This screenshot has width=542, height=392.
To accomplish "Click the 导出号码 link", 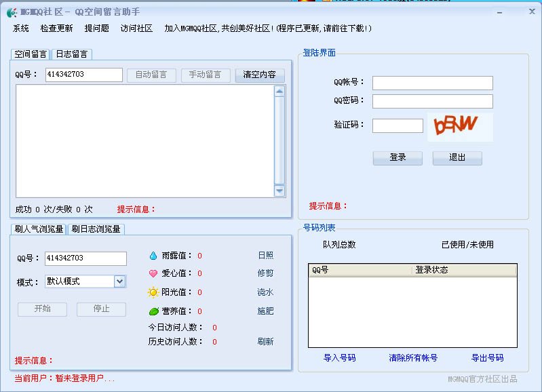I will 487,358.
